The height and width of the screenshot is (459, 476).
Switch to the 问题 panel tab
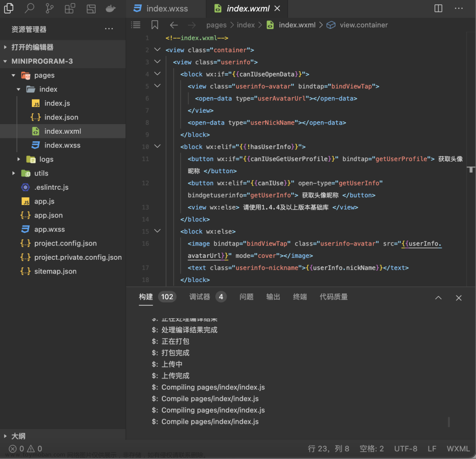(246, 297)
